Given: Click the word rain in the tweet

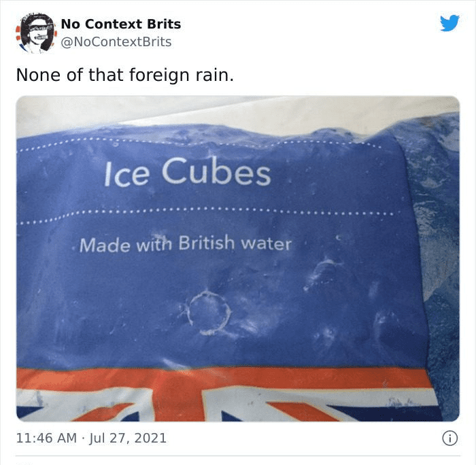Looking at the screenshot, I should tap(214, 75).
